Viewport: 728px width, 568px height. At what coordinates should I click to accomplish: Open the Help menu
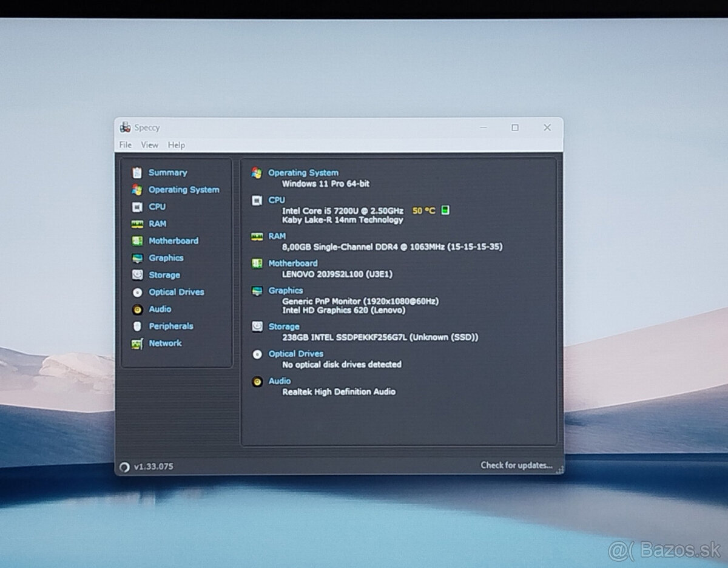(177, 145)
